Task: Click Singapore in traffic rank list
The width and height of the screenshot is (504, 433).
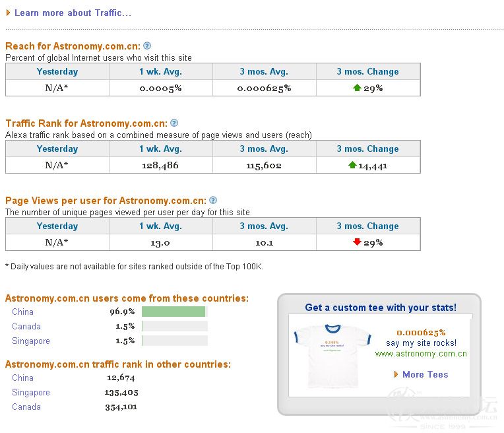Action: pyautogui.click(x=31, y=392)
